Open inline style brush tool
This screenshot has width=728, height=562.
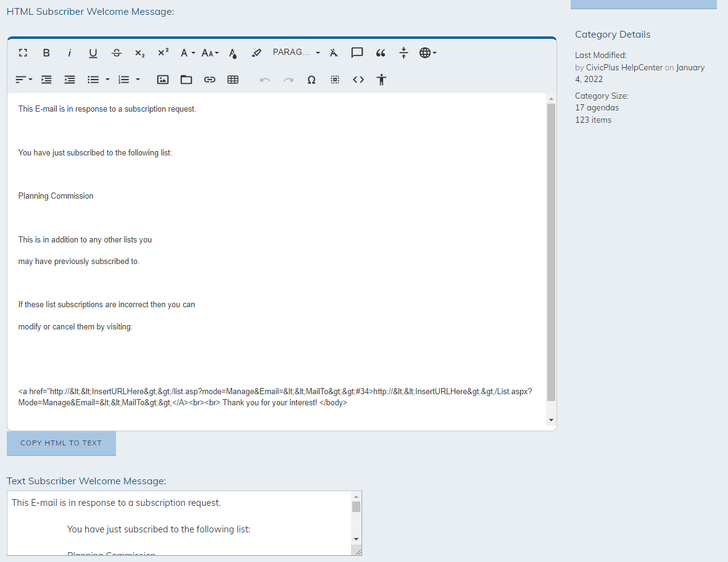coord(256,53)
